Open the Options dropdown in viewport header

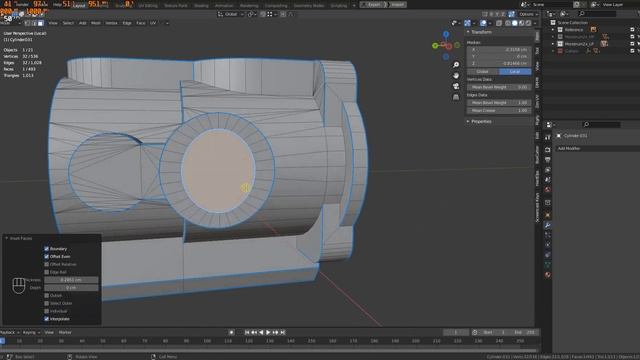tap(529, 14)
